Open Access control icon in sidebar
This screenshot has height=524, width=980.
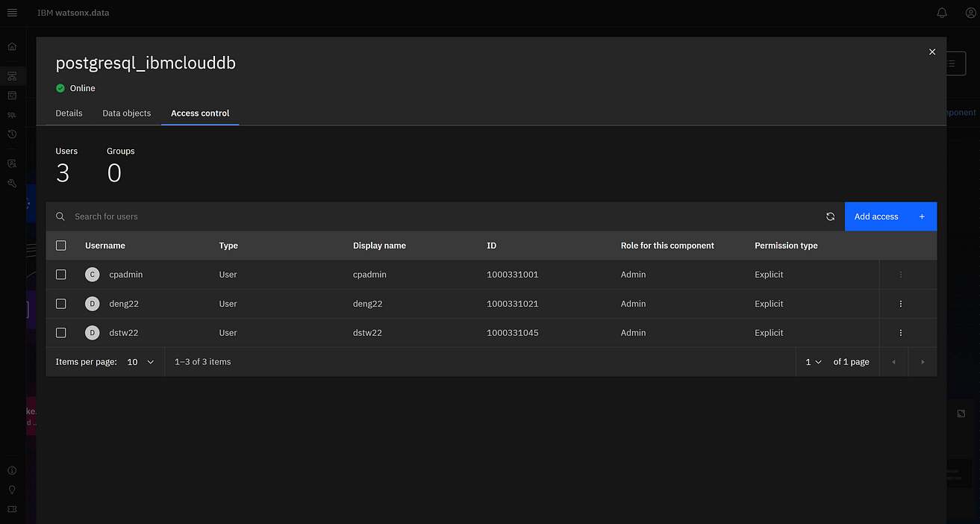tap(12, 163)
